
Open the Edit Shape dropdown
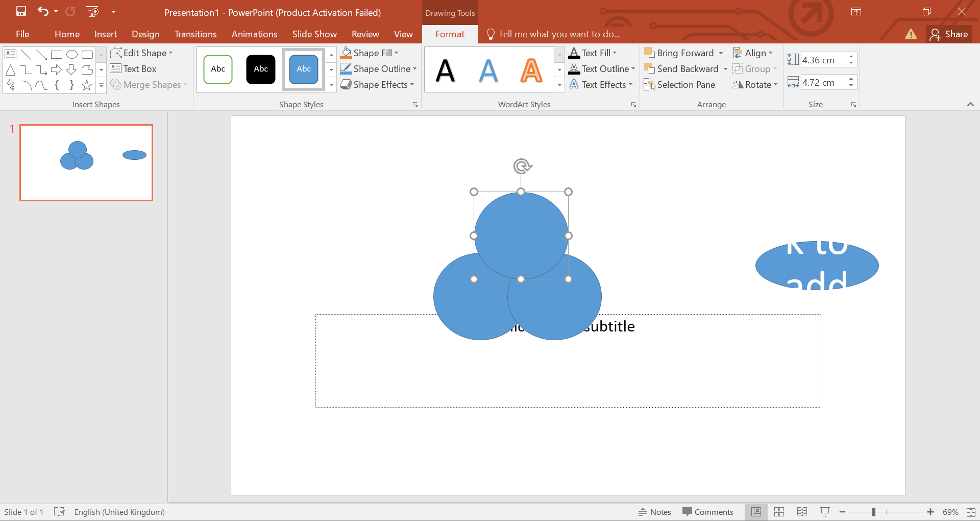(x=141, y=53)
